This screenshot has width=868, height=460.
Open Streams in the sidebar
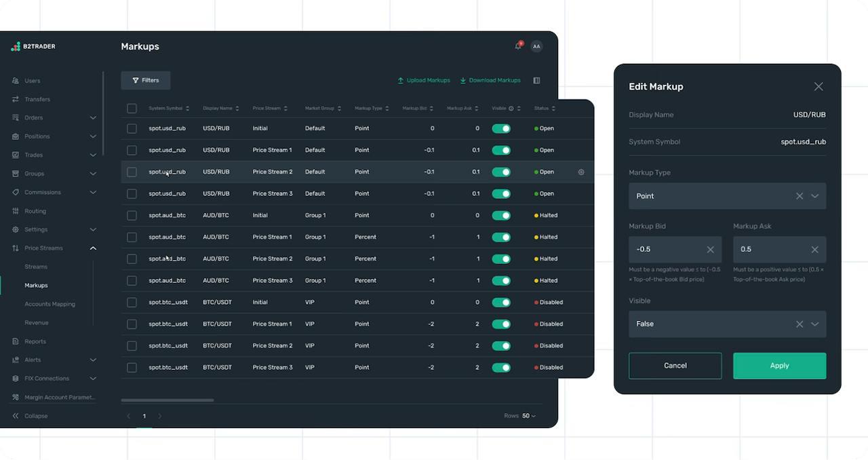point(36,267)
